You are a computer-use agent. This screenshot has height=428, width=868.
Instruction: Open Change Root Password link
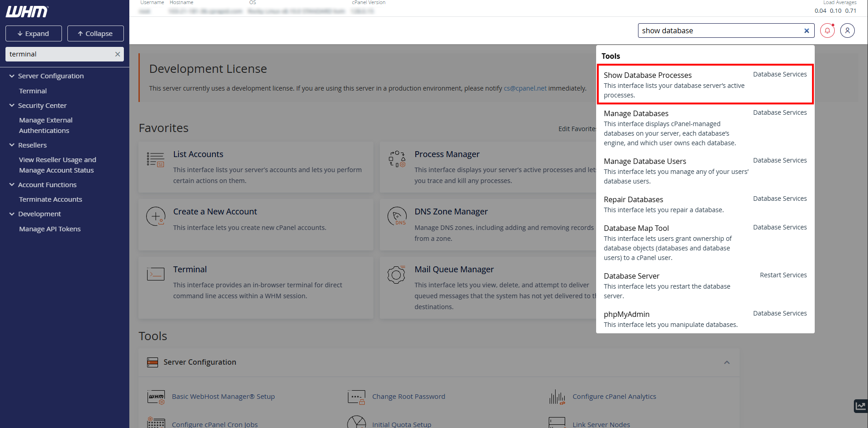[408, 397]
